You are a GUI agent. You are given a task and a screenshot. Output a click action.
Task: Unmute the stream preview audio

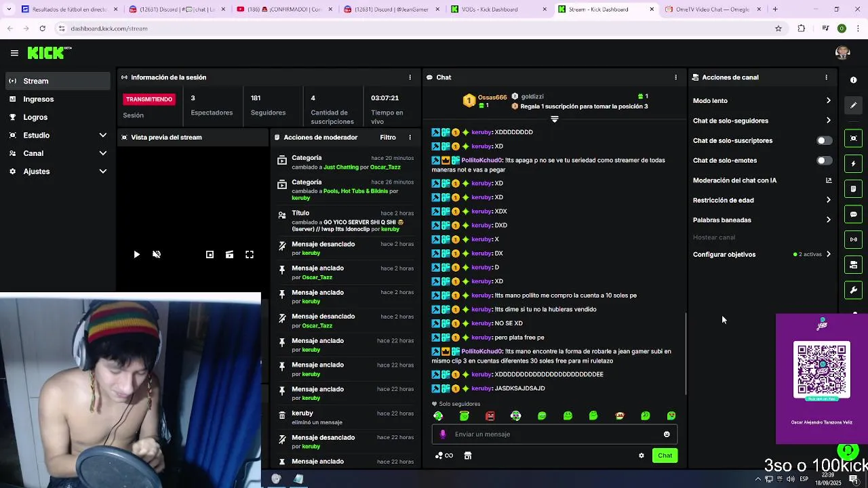coord(157,254)
